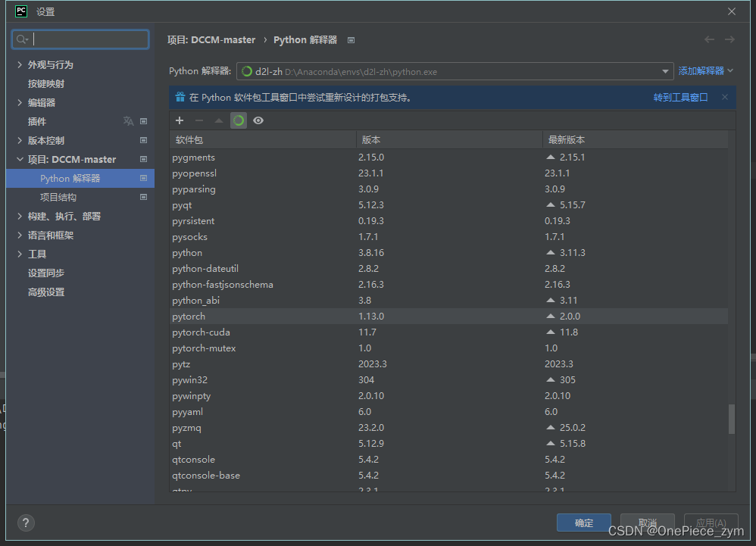The width and height of the screenshot is (756, 546).
Task: Select the pyyaml package row
Action: (x=449, y=411)
